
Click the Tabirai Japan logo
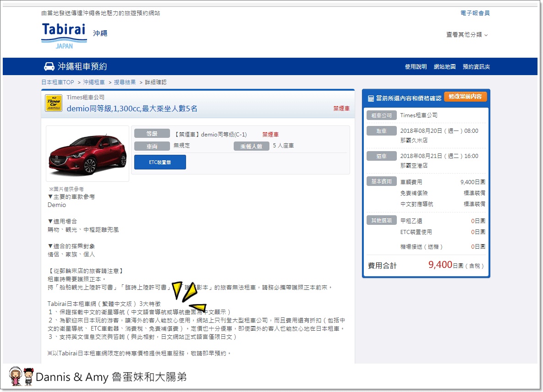point(64,36)
